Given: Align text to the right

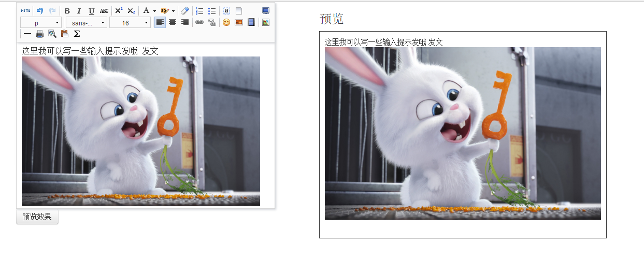Looking at the screenshot, I should (185, 22).
